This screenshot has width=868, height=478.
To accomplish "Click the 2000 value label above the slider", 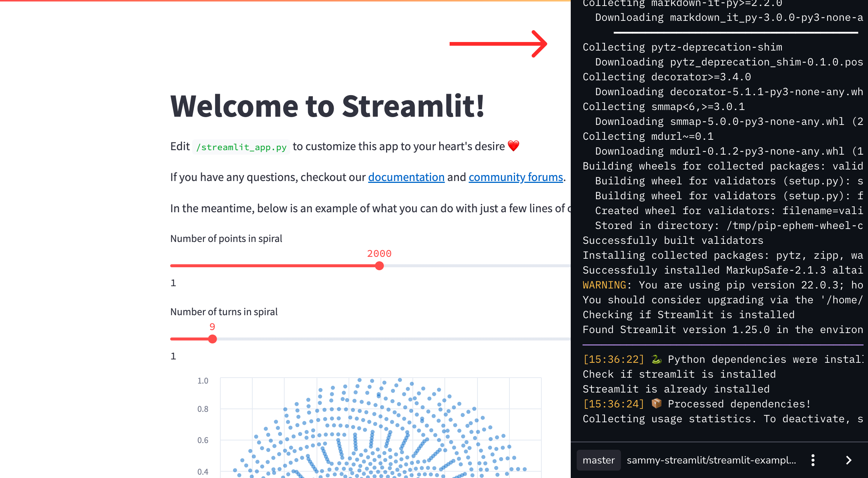I will click(x=379, y=253).
